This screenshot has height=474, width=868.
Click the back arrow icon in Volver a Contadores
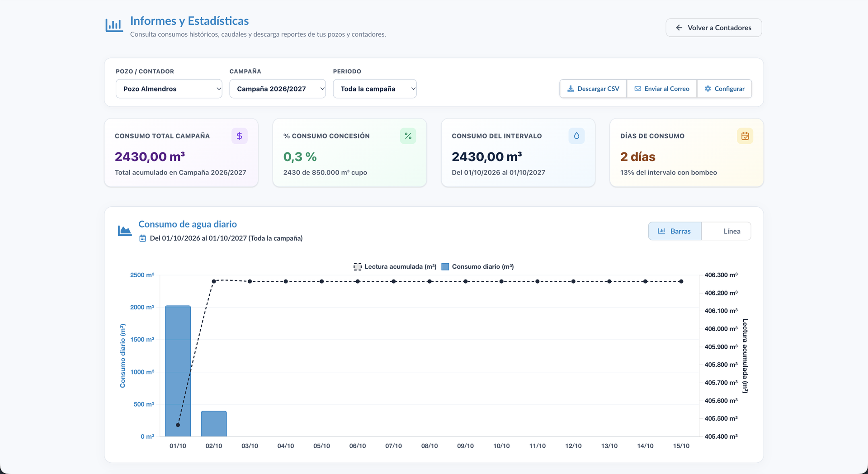(679, 28)
